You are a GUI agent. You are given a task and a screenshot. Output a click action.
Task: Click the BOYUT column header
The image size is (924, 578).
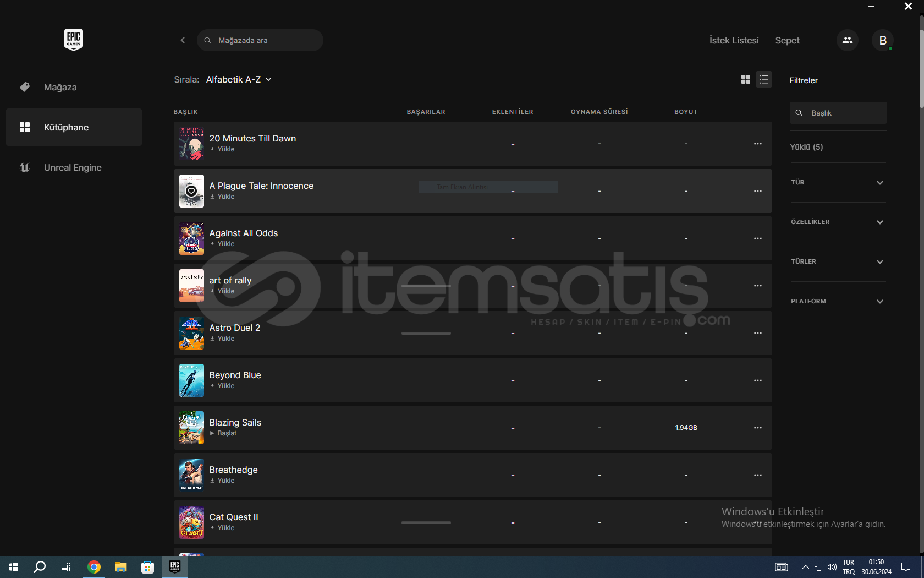click(x=686, y=112)
